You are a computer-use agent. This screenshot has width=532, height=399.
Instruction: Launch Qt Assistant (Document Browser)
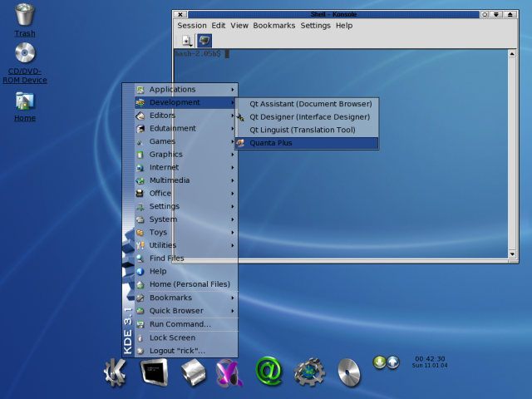pos(307,104)
